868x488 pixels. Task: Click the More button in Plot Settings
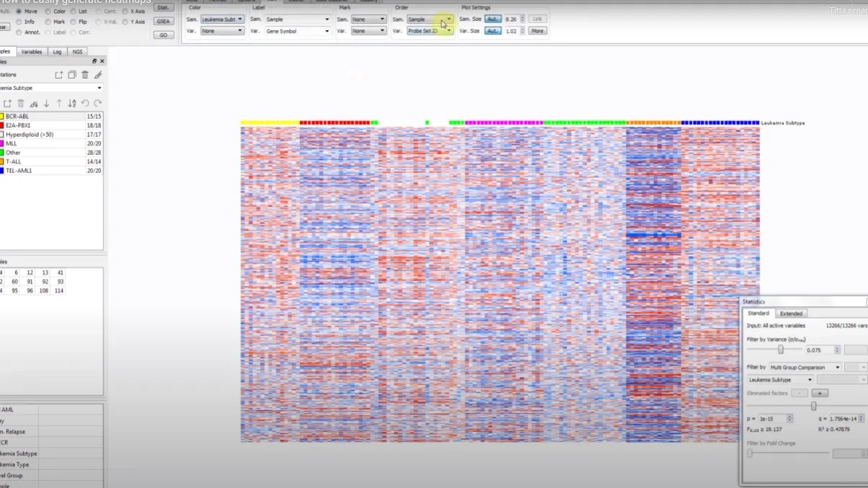537,31
